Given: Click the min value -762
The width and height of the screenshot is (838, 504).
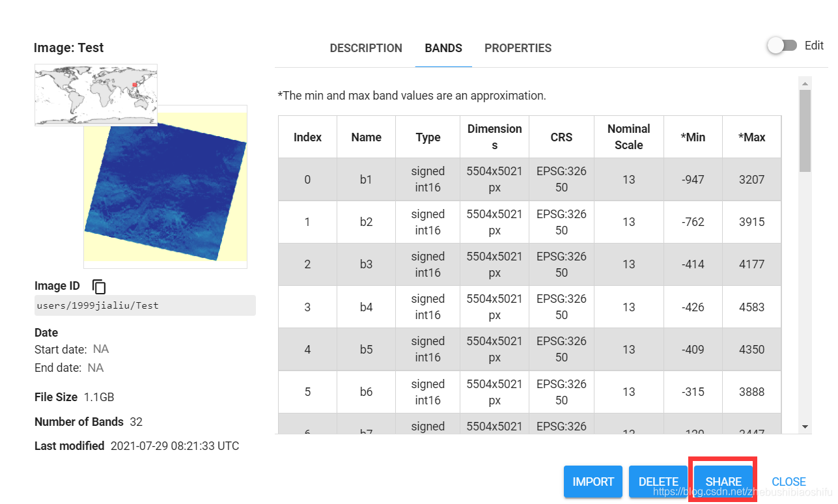Looking at the screenshot, I should pos(693,222).
